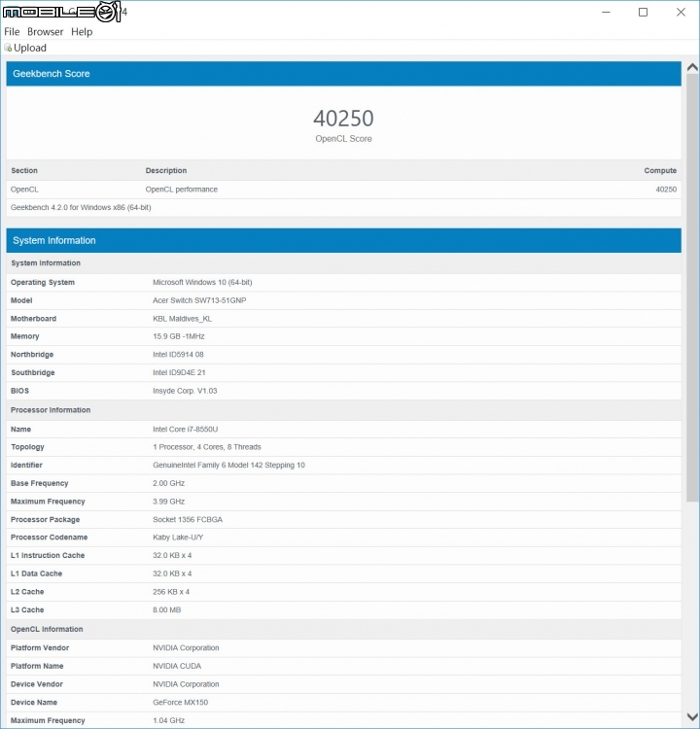Close the Geekbench window
This screenshot has height=729, width=700.
[x=681, y=12]
